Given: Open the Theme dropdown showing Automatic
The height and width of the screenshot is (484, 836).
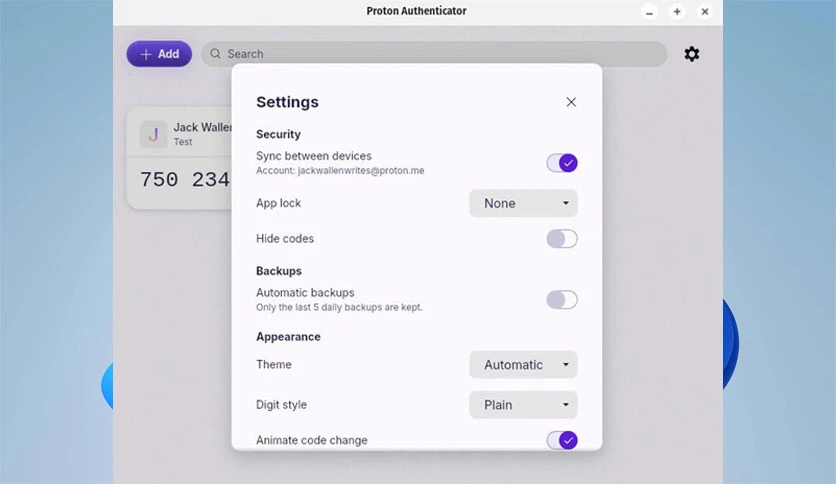Looking at the screenshot, I should (523, 365).
